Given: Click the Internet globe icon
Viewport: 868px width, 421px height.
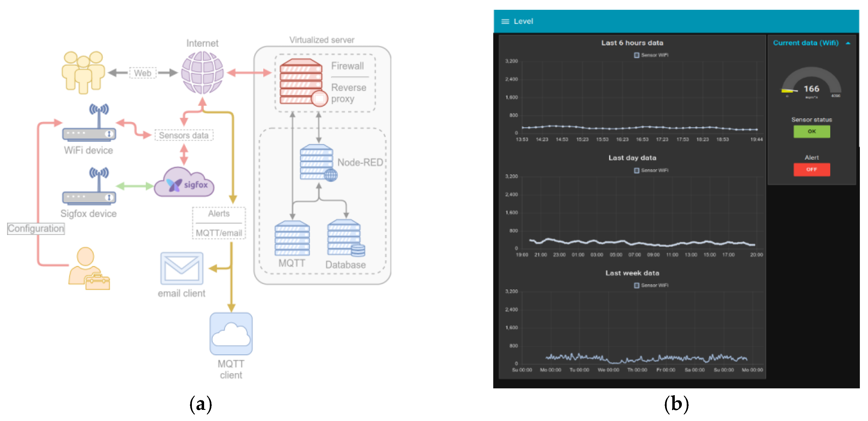Looking at the screenshot, I should click(202, 73).
